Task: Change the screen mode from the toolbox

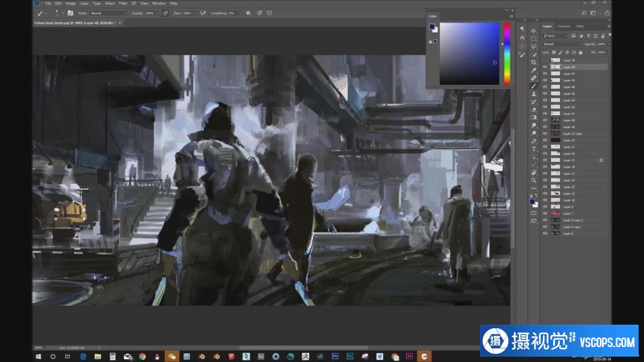Action: click(x=534, y=221)
